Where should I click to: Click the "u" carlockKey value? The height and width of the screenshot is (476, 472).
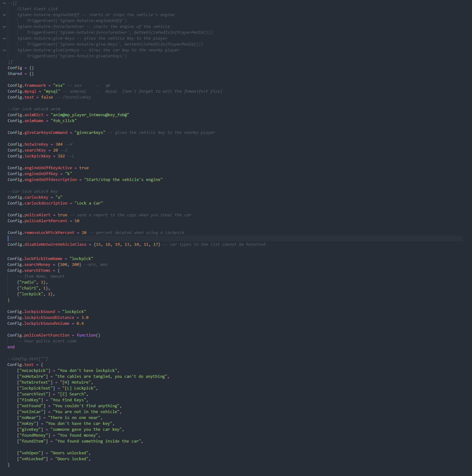point(59,197)
